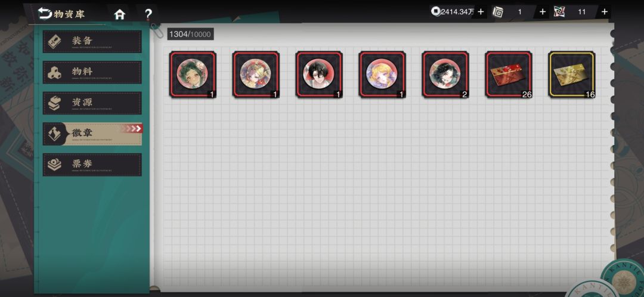Open the blonde-haired character badge

pos(382,75)
